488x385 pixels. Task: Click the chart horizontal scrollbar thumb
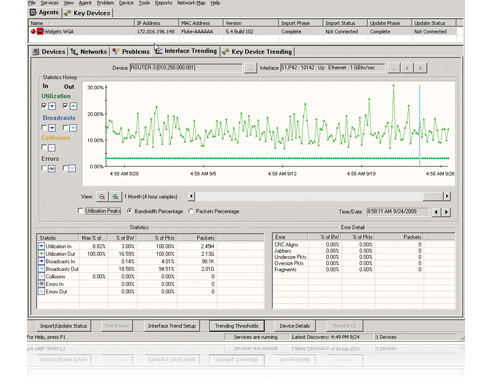(x=433, y=196)
